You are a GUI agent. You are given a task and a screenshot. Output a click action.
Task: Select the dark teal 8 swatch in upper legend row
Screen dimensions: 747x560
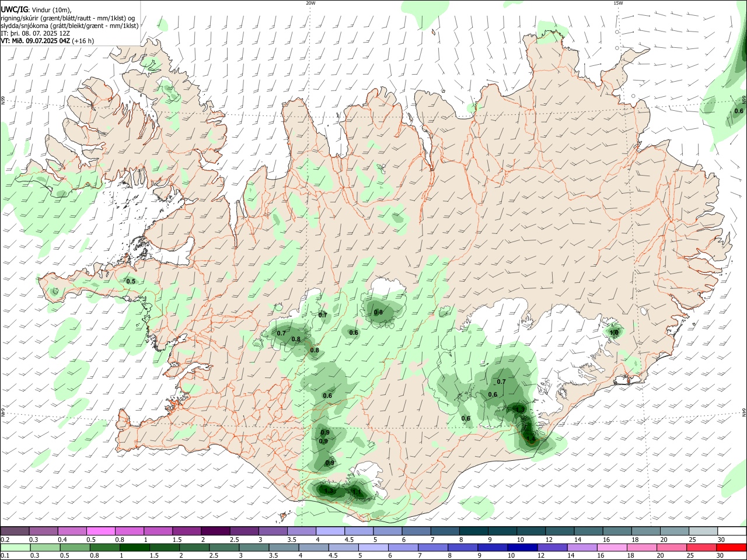click(474, 531)
